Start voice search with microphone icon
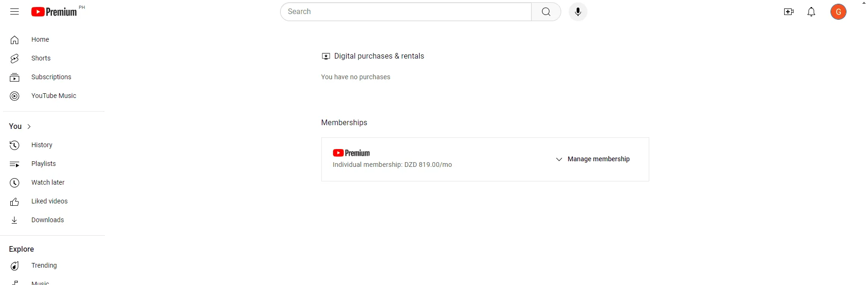Viewport: 868px width, 285px height. (578, 12)
